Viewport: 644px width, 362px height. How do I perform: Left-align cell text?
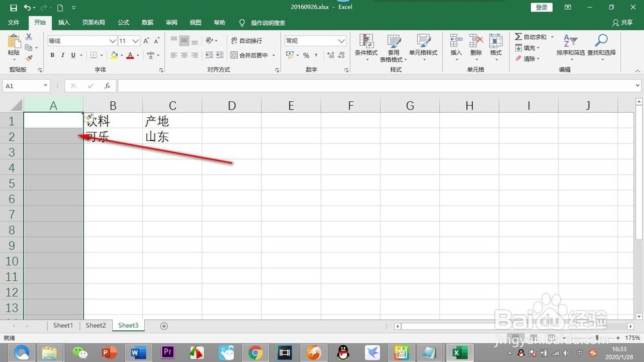click(x=174, y=55)
